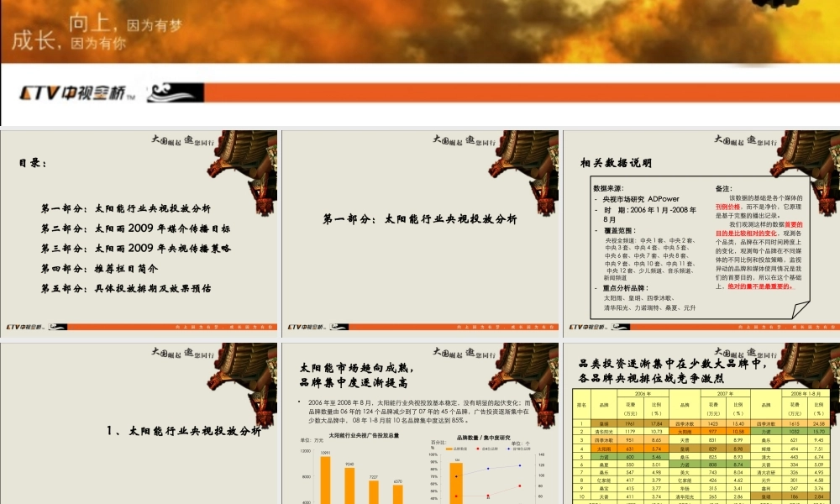Click the '2007年' table column header

(725, 393)
